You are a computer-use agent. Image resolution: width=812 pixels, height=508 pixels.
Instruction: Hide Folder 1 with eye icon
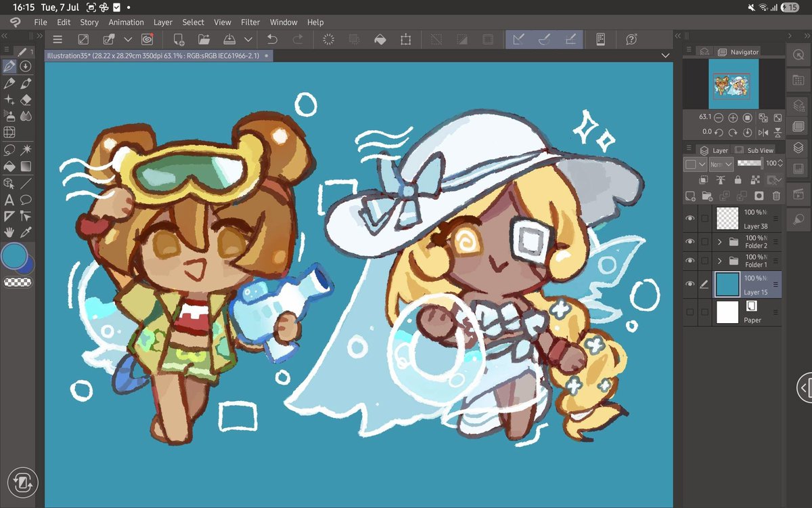click(x=690, y=261)
